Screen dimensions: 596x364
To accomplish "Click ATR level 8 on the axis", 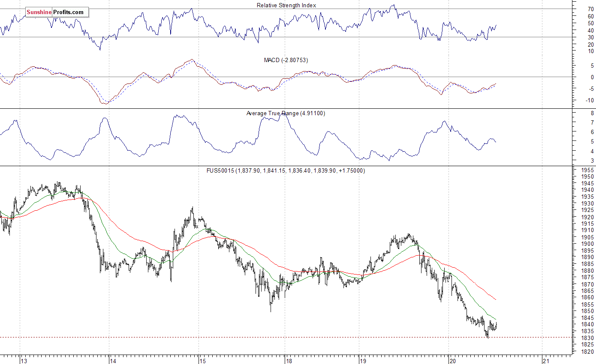I will click(x=592, y=113).
